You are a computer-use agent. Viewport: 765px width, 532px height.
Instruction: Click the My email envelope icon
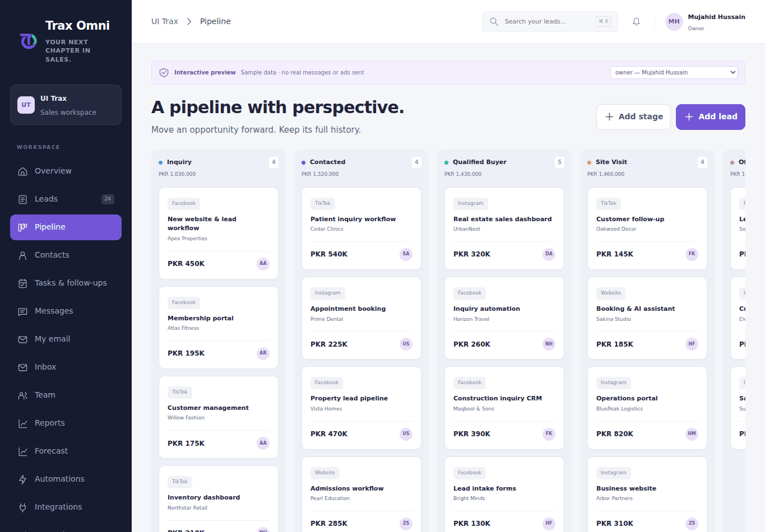[x=23, y=339]
